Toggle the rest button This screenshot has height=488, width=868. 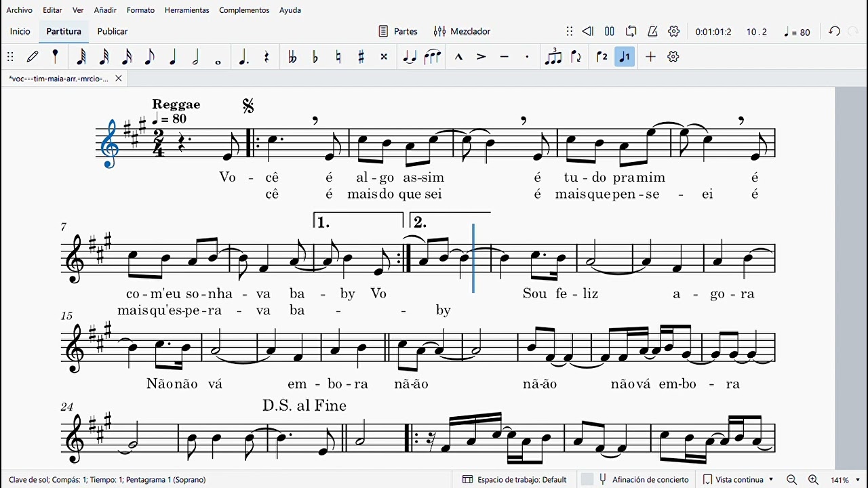pyautogui.click(x=267, y=57)
